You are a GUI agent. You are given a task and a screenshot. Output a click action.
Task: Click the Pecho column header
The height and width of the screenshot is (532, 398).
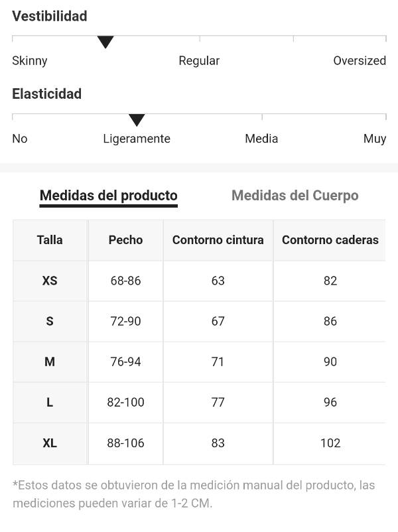click(x=125, y=240)
